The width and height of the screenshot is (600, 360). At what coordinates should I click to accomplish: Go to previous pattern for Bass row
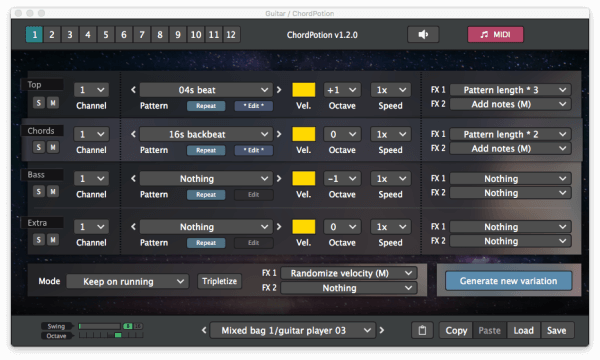click(x=133, y=179)
